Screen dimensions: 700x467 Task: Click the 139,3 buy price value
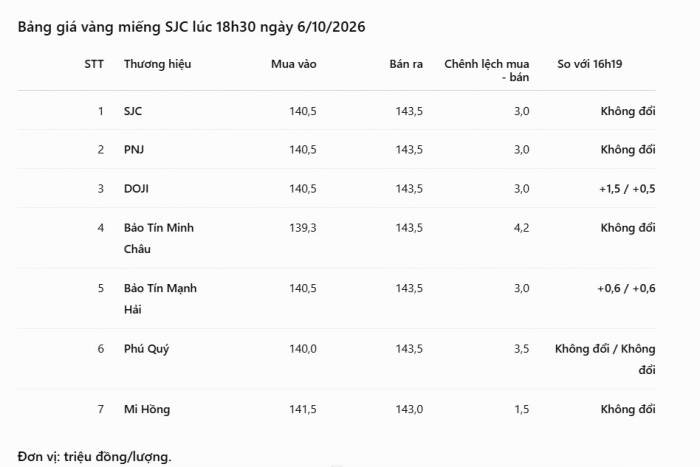click(x=303, y=228)
